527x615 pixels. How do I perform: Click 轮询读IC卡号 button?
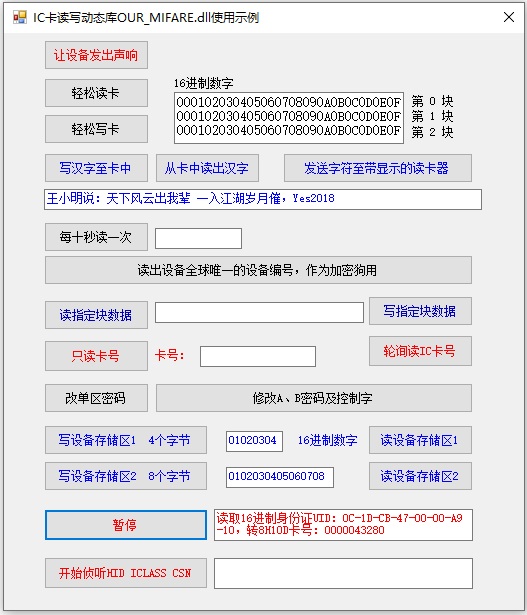click(x=420, y=351)
